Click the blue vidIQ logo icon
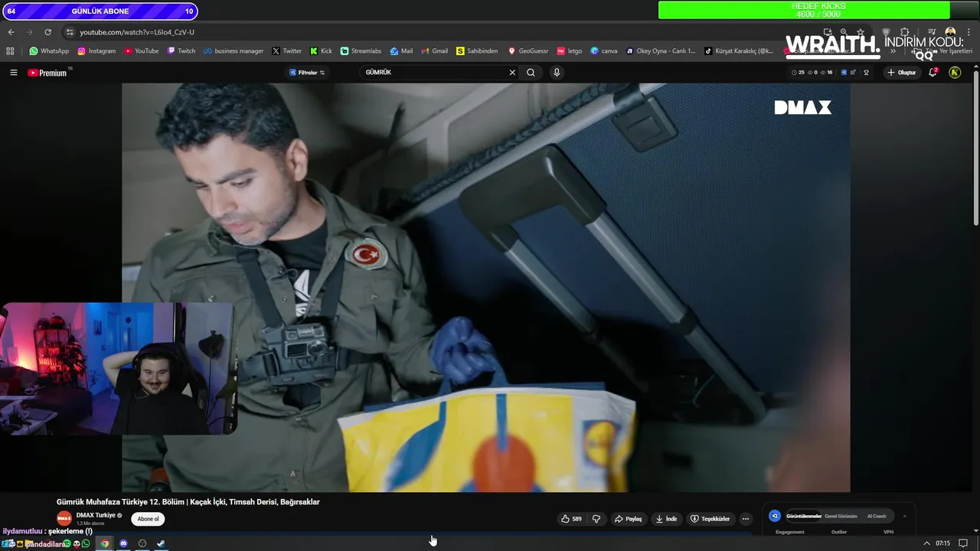Screen dimensions: 980x551 [775, 516]
